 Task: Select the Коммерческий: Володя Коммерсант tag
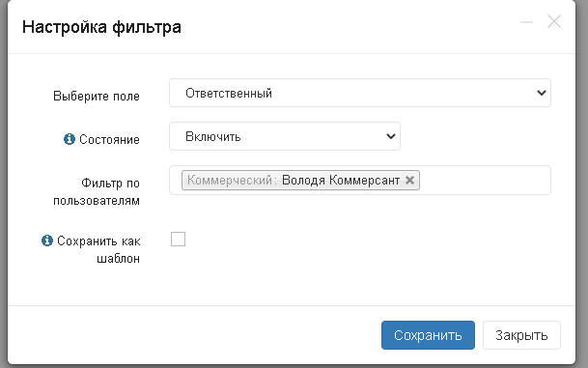pyautogui.click(x=300, y=181)
